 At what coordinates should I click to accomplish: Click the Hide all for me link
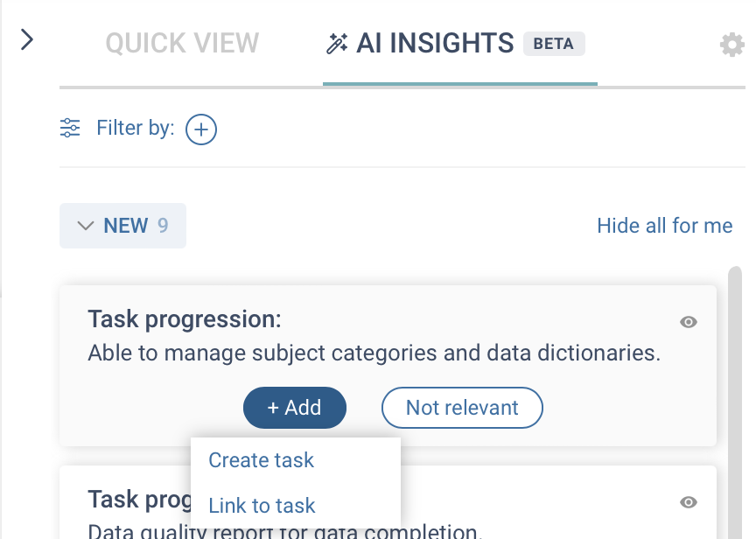point(664,226)
